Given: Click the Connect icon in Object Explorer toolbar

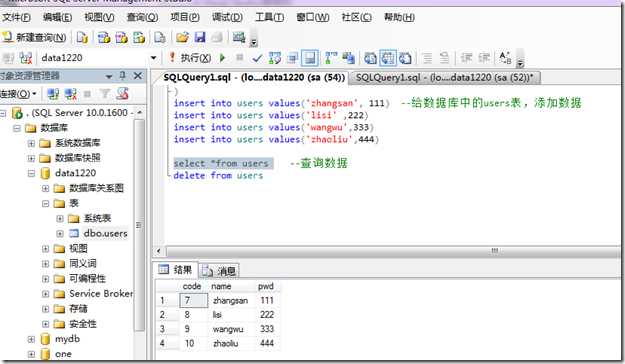Looking at the screenshot, I should coord(53,94).
